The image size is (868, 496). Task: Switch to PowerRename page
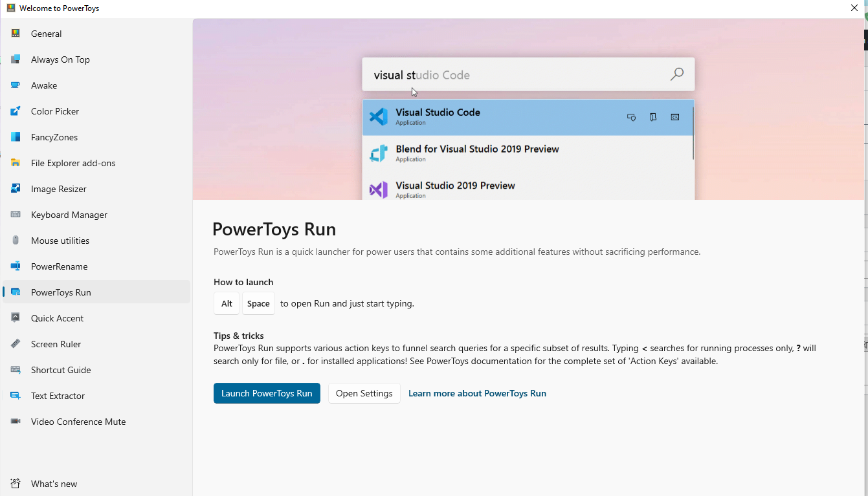[59, 266]
